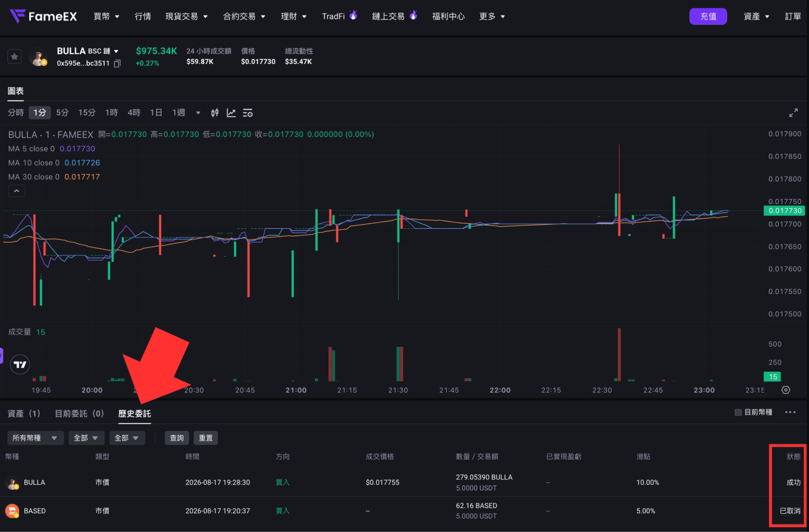The image size is (809, 532).
Task: Click the 已取消 status in BASED row
Action: tap(790, 511)
